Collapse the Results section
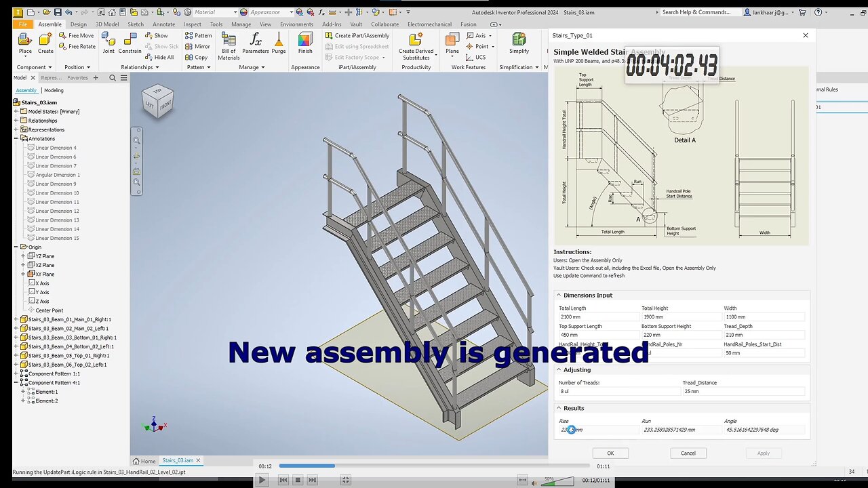 click(559, 409)
